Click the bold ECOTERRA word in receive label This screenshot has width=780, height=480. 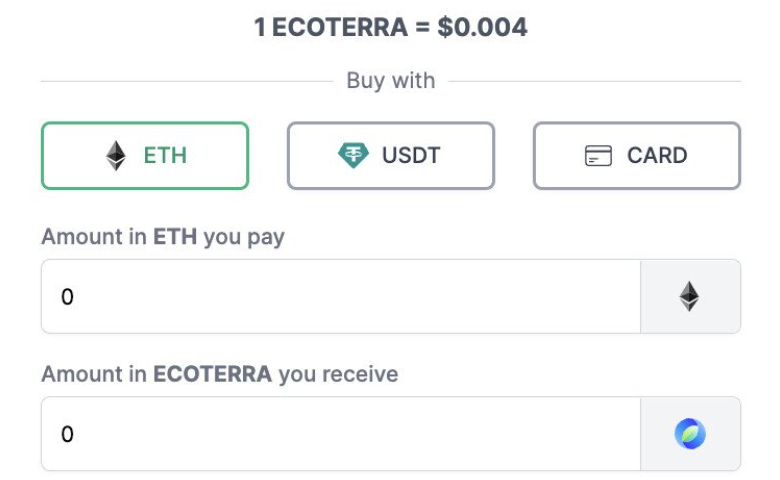pos(212,374)
